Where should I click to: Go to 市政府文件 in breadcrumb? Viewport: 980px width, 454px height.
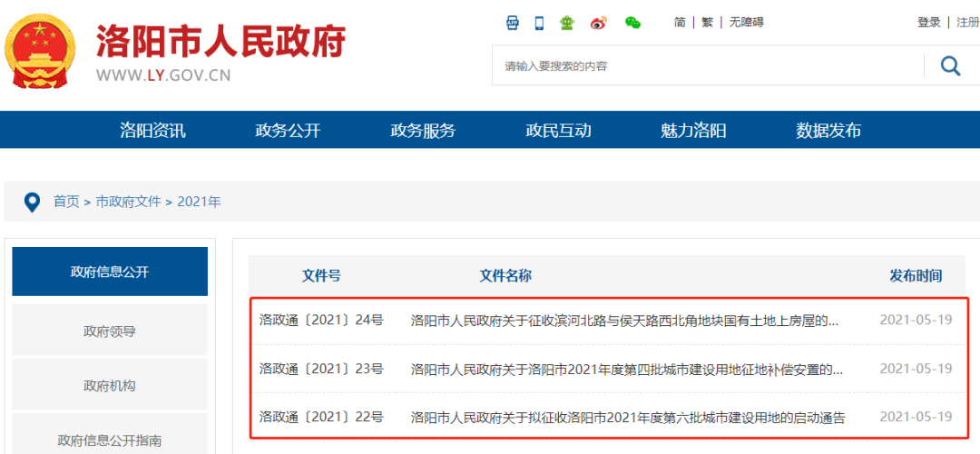(x=128, y=202)
